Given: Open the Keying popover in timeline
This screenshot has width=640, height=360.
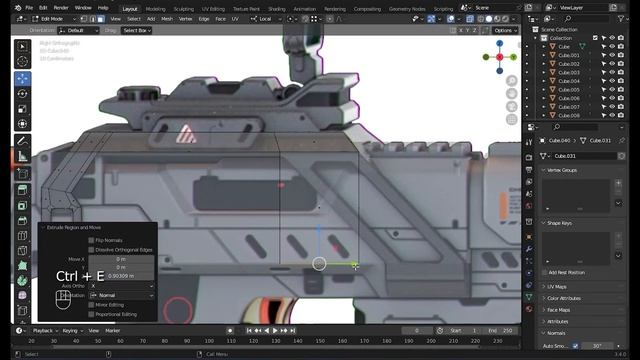Looking at the screenshot, I should (x=72, y=331).
